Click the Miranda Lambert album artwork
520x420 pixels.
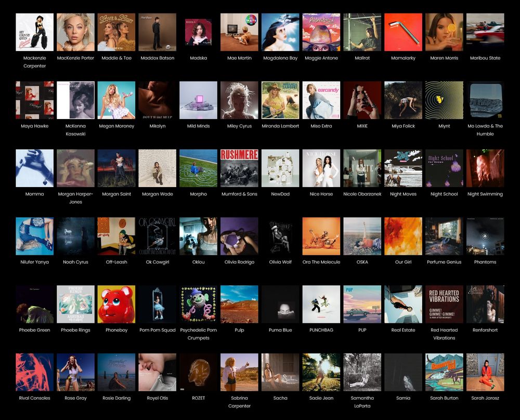pyautogui.click(x=280, y=100)
